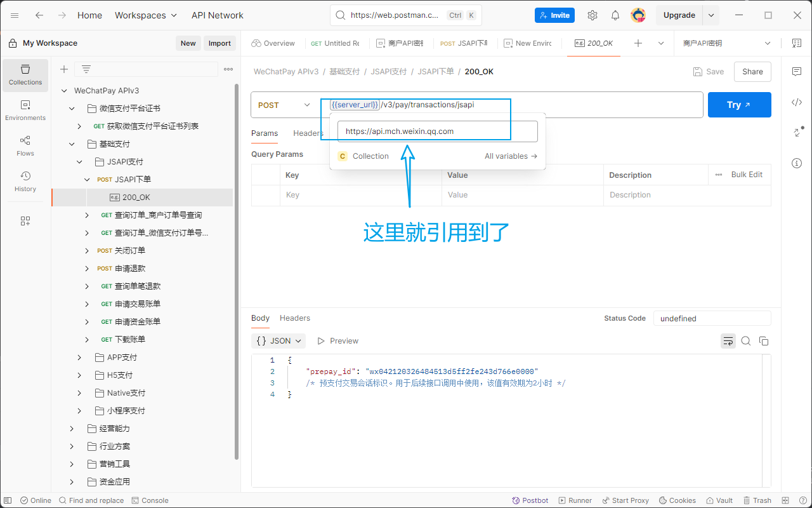Open the Workspaces dropdown
This screenshot has width=812, height=508.
tap(147, 15)
